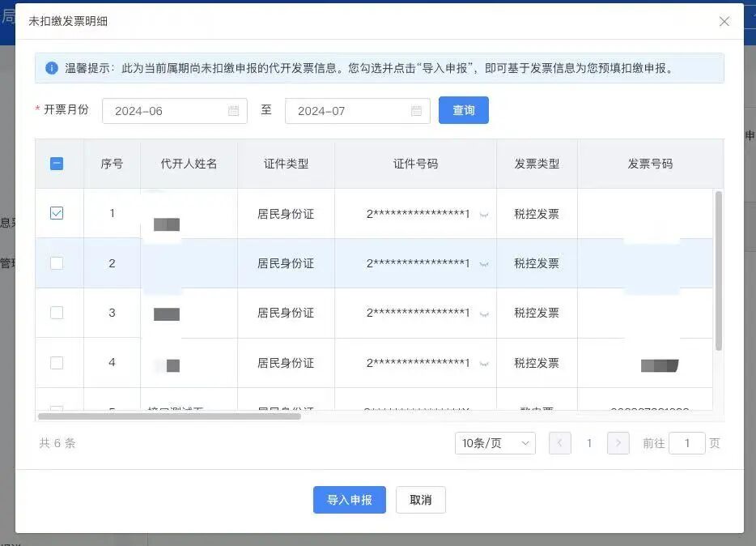Click the 取消 button
The image size is (756, 546).
click(x=420, y=500)
